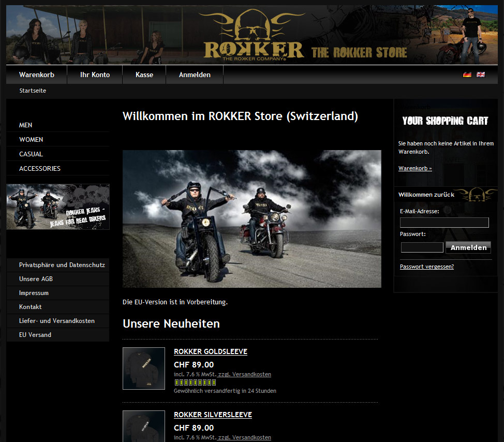504x442 pixels.
Task: Click 'The Rokker Store' header title
Action: pos(359,52)
